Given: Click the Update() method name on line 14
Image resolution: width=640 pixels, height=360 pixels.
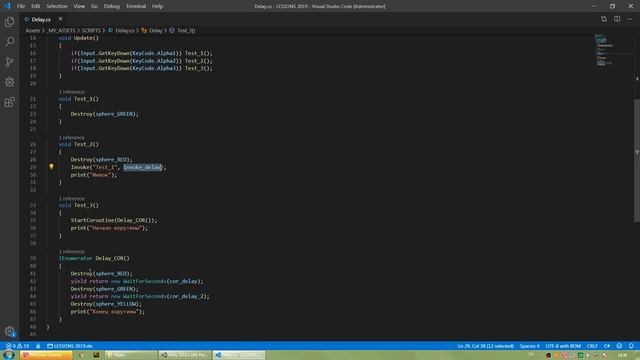Looking at the screenshot, I should [86, 38].
